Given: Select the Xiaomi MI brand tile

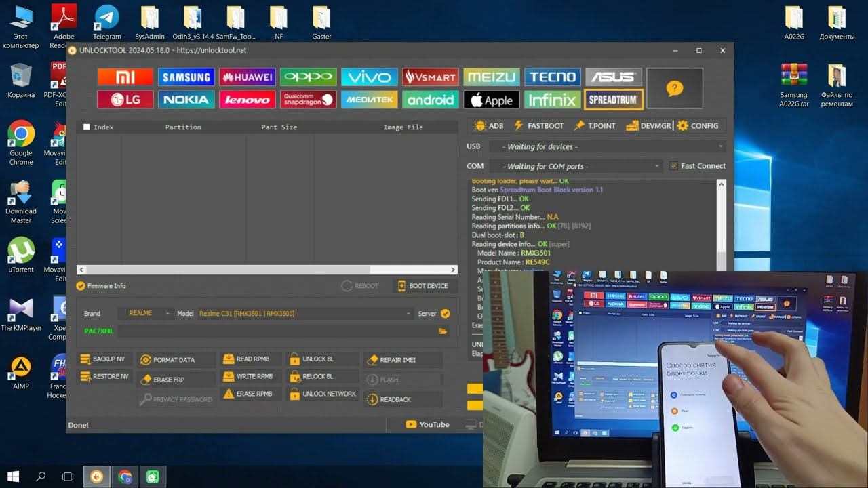Looking at the screenshot, I should (x=125, y=77).
